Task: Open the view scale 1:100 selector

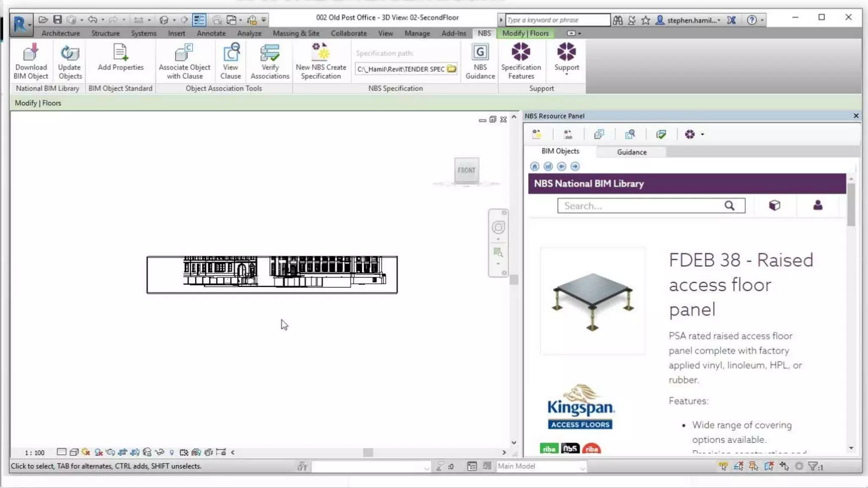Action: pos(34,452)
